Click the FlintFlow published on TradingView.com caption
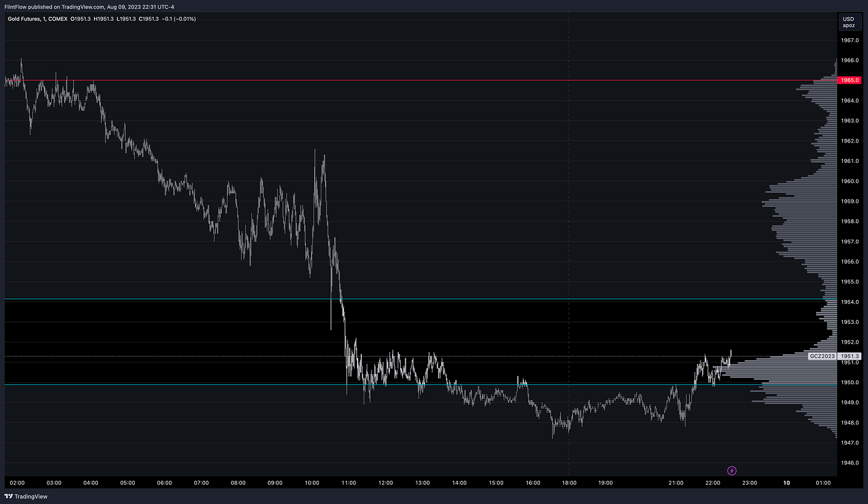Viewport: 868px width, 504px height. tap(89, 7)
